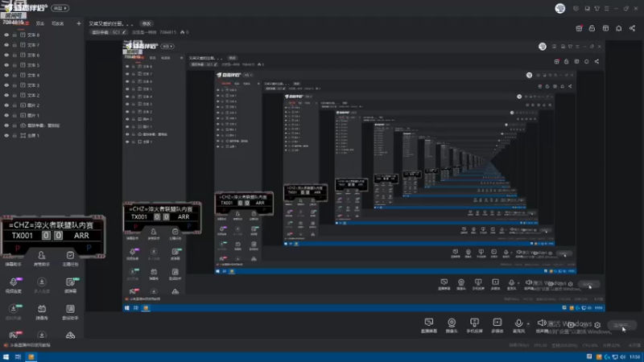Lock the 图片 1 source
644x362 pixels.
click(x=14, y=115)
